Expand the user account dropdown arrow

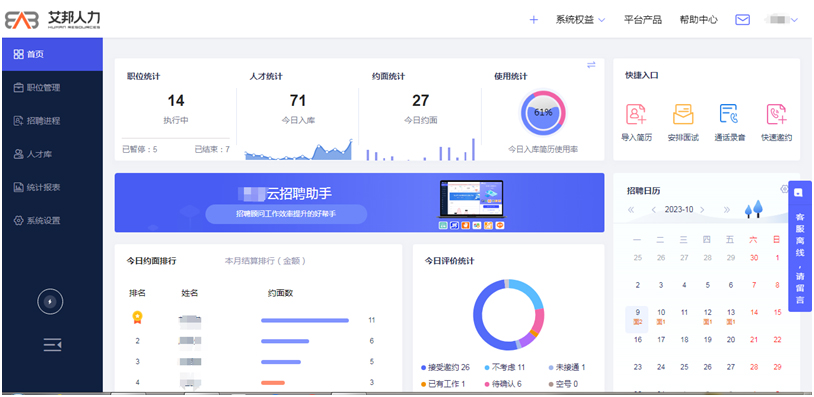click(794, 20)
